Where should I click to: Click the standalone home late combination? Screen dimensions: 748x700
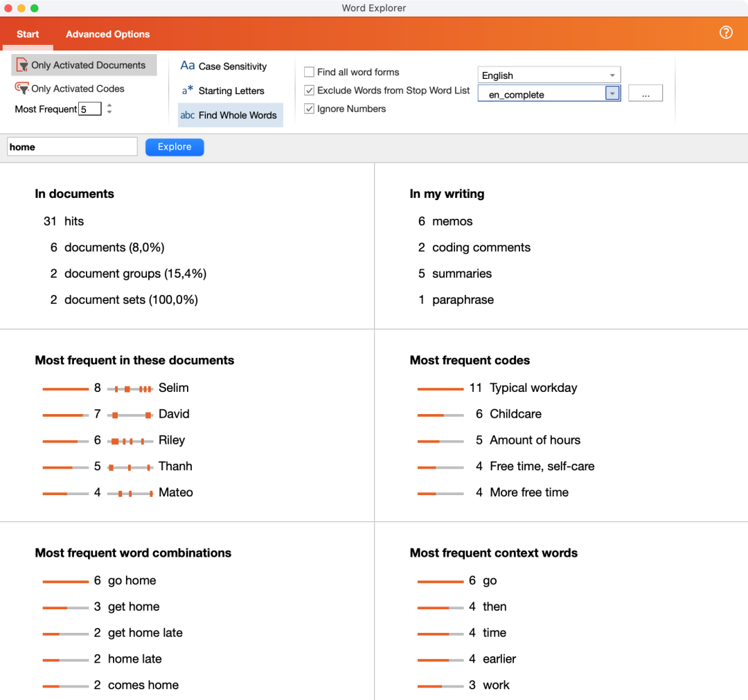tap(135, 659)
